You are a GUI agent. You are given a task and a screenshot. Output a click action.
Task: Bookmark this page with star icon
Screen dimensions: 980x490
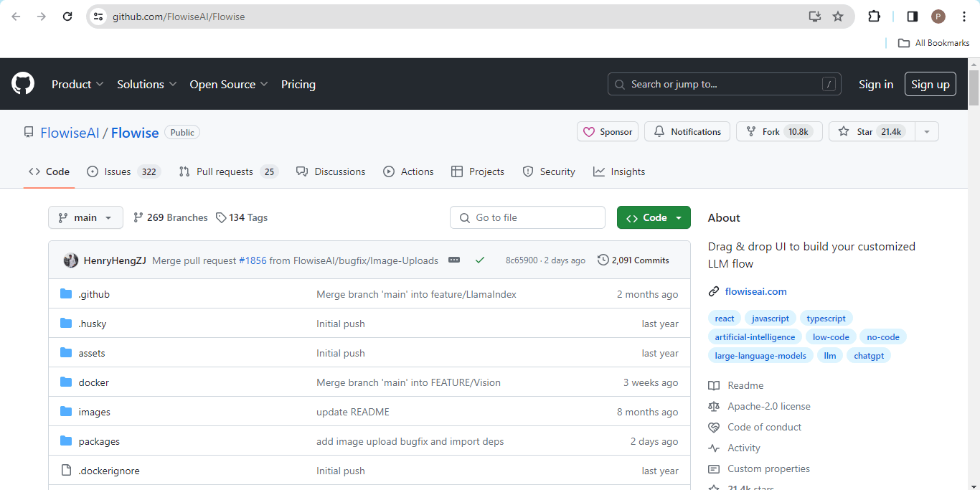[838, 17]
